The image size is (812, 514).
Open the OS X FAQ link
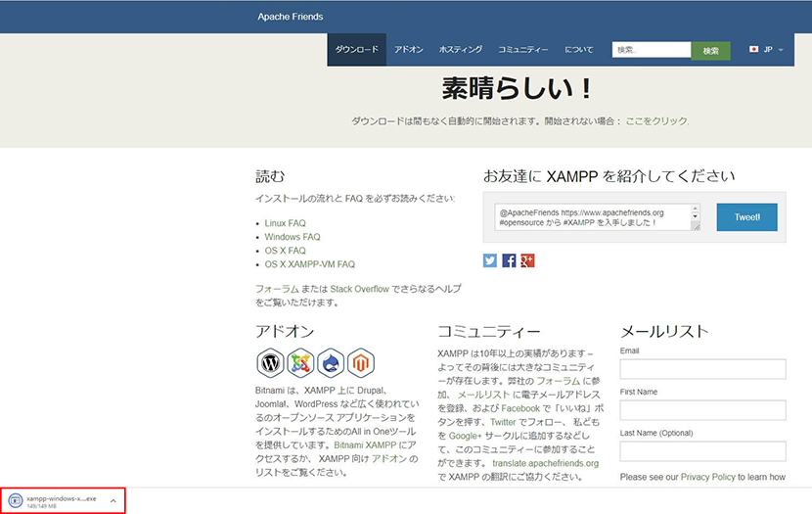pyautogui.click(x=286, y=251)
